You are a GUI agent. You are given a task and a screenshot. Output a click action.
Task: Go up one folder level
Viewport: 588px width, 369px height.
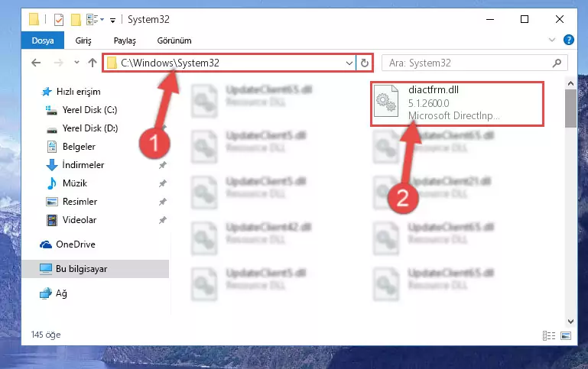click(x=93, y=63)
